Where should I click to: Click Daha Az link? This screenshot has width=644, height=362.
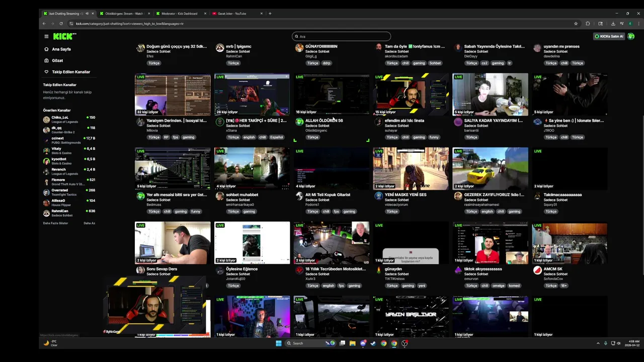coord(89,223)
